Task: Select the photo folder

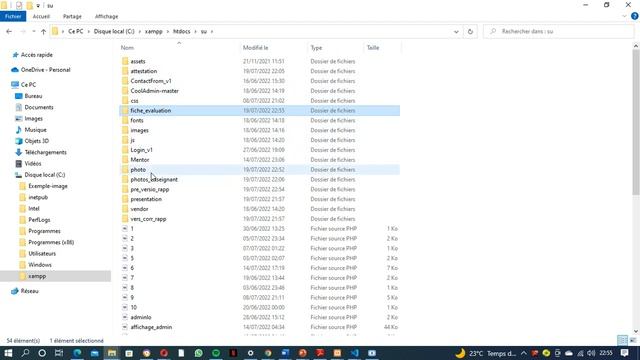Action: pyautogui.click(x=138, y=169)
